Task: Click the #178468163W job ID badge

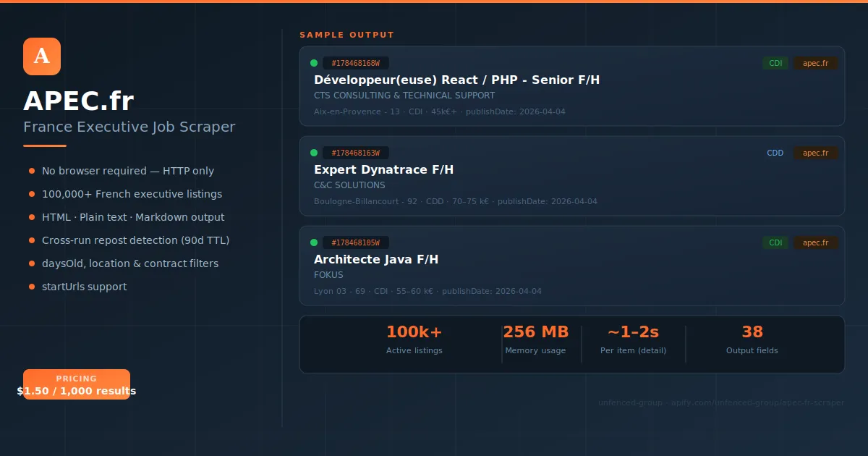Action: click(357, 153)
